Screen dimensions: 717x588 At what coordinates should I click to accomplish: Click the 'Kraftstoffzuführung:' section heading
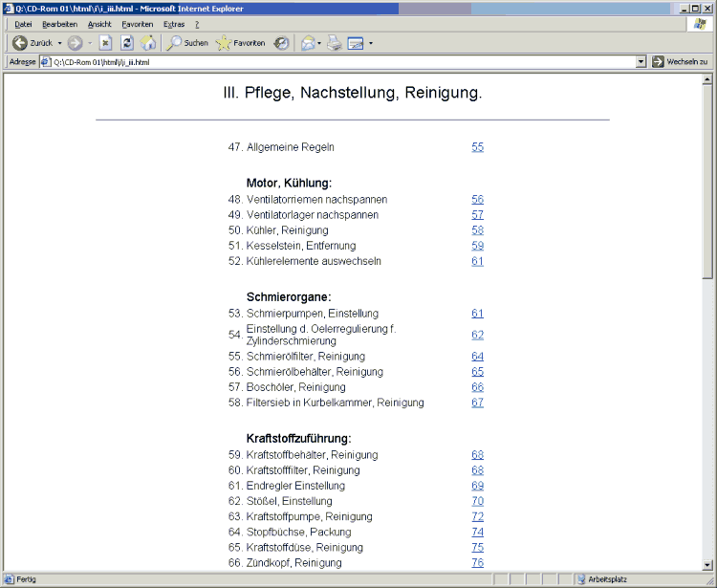point(298,439)
